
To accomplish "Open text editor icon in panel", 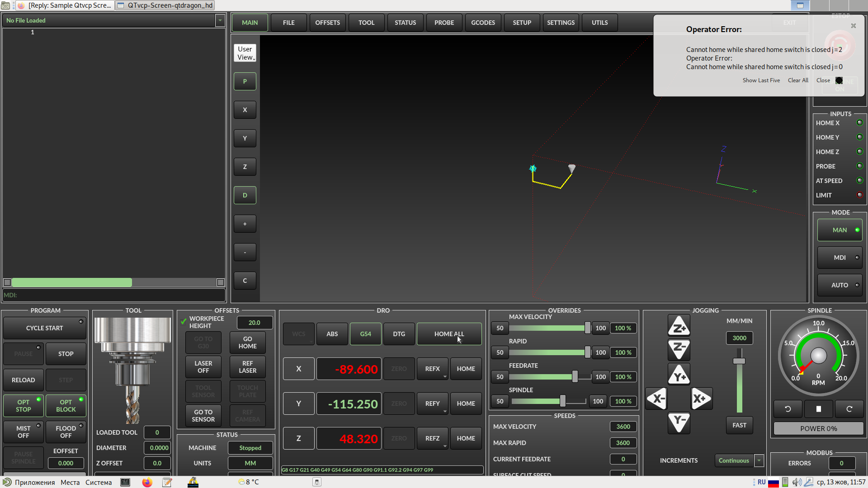I will (167, 482).
